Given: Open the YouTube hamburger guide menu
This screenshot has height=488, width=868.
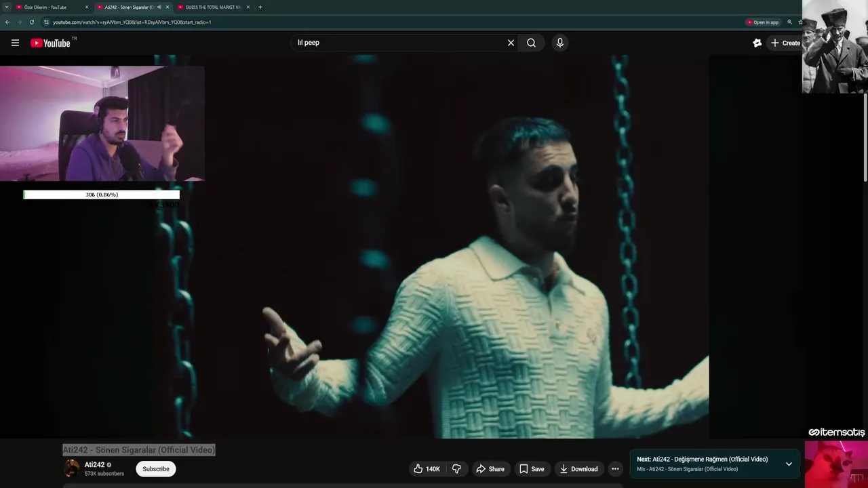Looking at the screenshot, I should pos(15,43).
